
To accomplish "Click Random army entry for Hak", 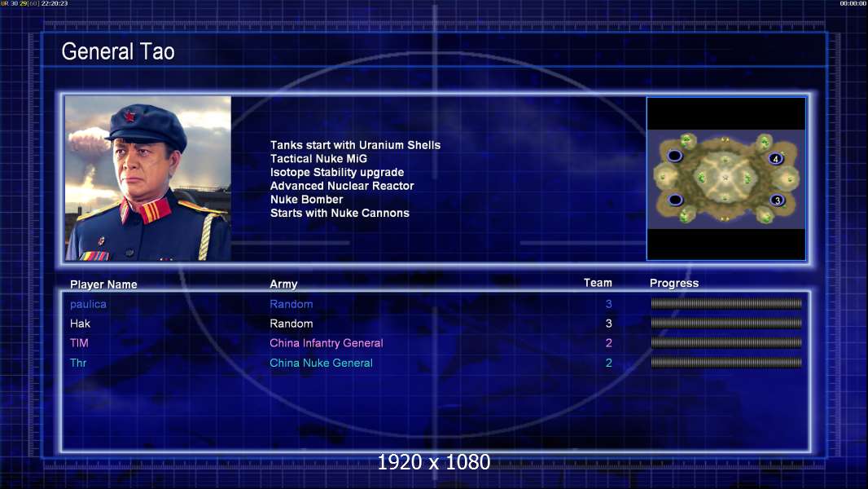I will tap(292, 324).
